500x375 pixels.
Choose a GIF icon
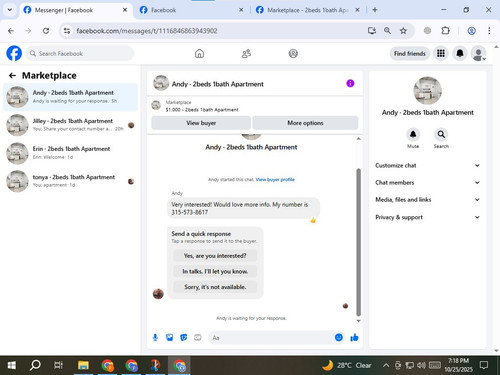coord(198,338)
